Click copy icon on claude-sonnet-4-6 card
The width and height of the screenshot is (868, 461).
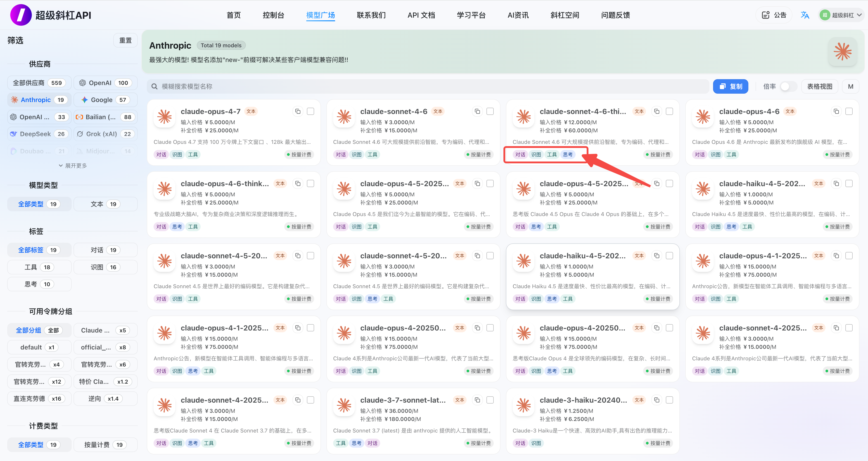pyautogui.click(x=477, y=111)
